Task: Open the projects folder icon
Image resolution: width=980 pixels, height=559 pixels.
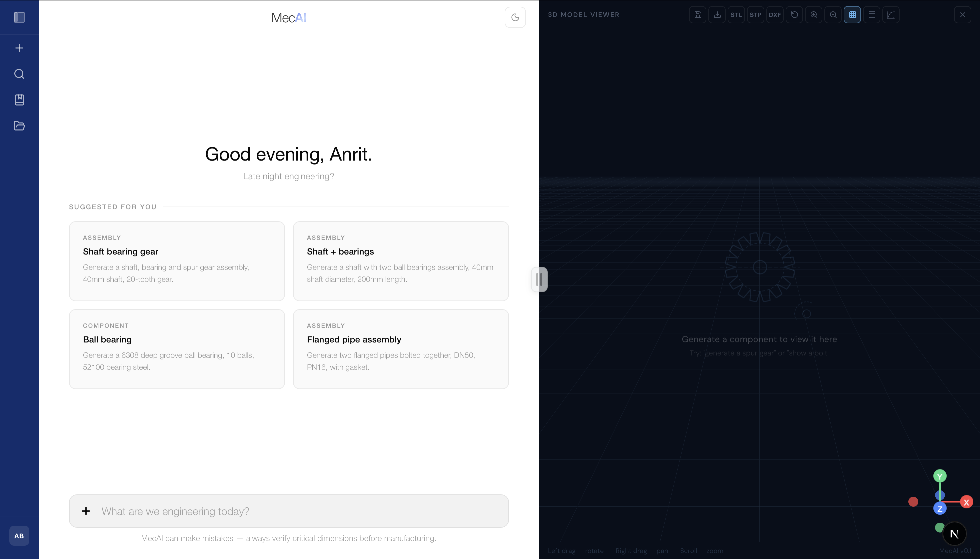Action: 19,126
